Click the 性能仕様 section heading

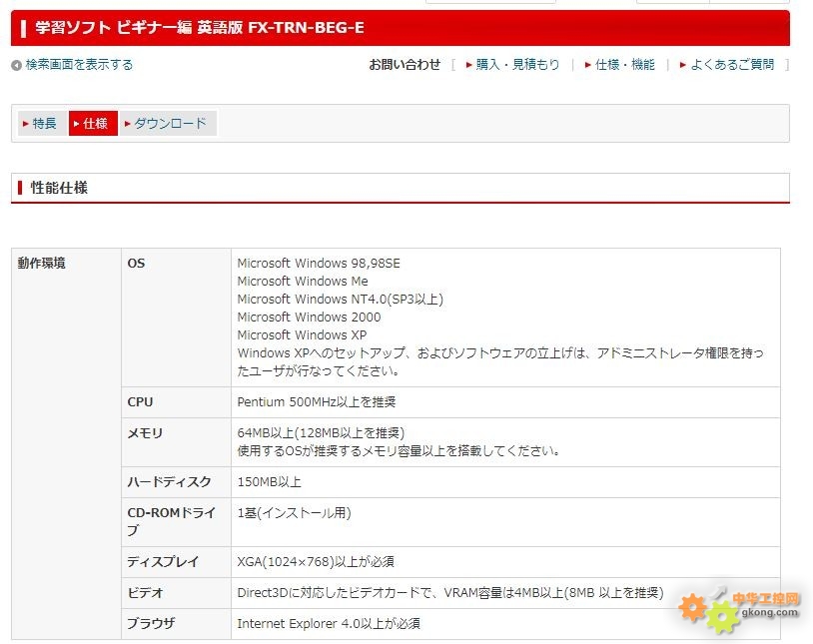(59, 188)
